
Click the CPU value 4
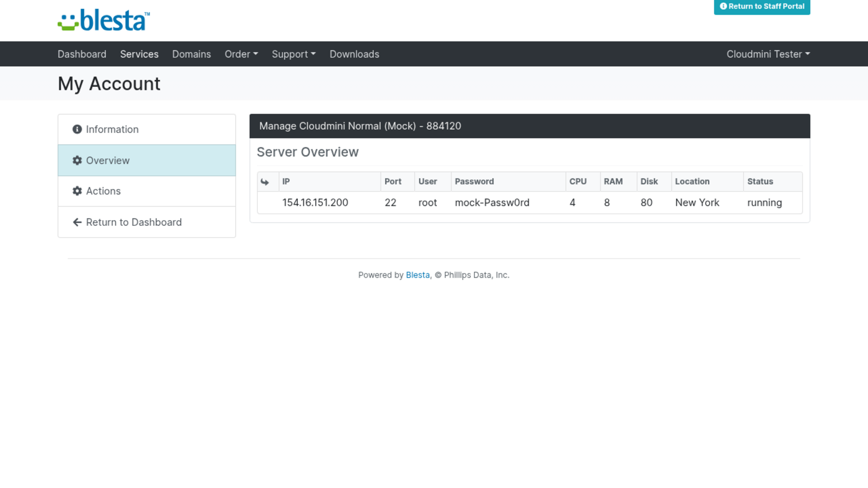tap(572, 203)
